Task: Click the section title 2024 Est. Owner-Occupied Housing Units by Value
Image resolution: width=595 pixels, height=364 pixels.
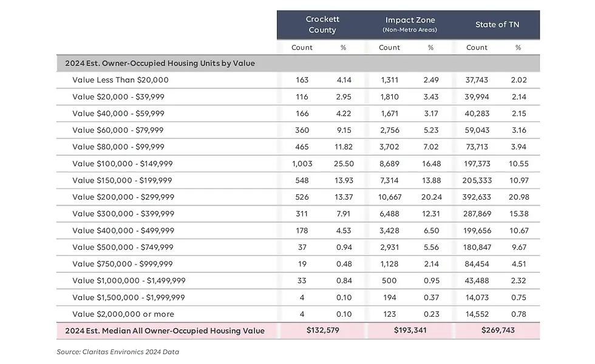Action: pyautogui.click(x=160, y=63)
